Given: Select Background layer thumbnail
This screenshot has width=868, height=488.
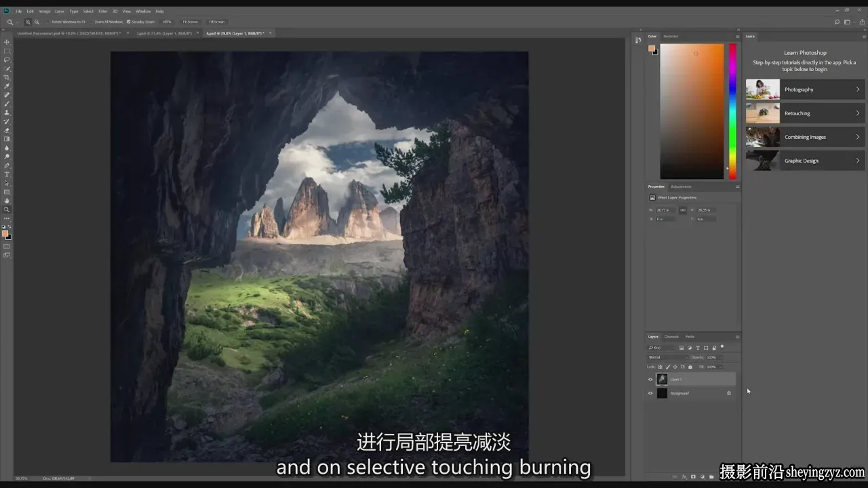Looking at the screenshot, I should [x=662, y=393].
